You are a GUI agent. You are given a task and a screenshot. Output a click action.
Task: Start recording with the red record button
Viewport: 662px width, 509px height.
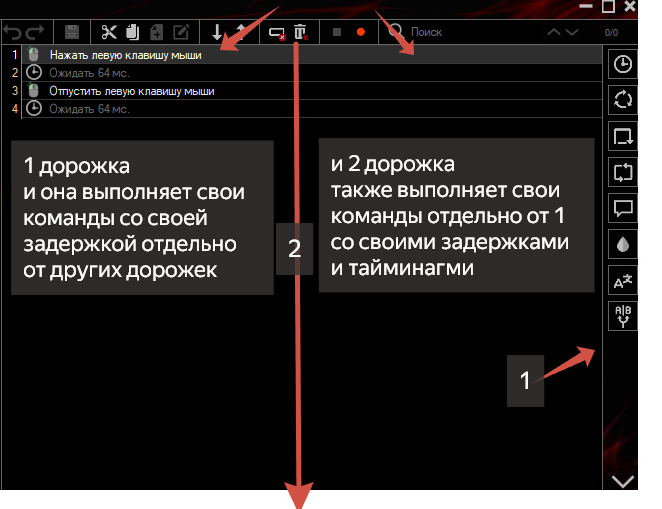(x=360, y=32)
